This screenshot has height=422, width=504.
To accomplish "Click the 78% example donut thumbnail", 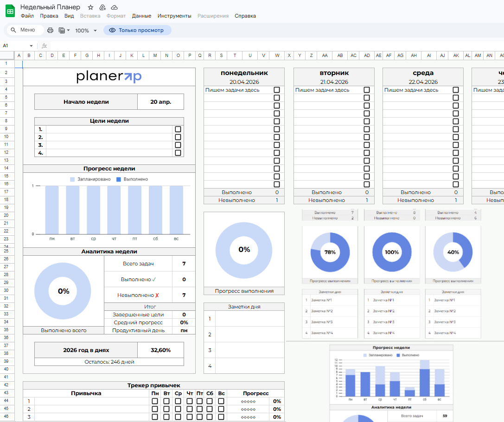I will 330,252.
